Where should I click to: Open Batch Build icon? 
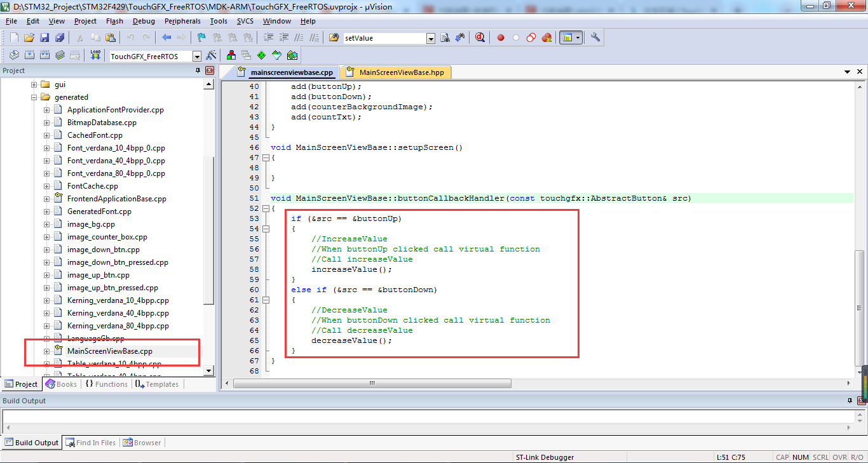click(x=60, y=55)
